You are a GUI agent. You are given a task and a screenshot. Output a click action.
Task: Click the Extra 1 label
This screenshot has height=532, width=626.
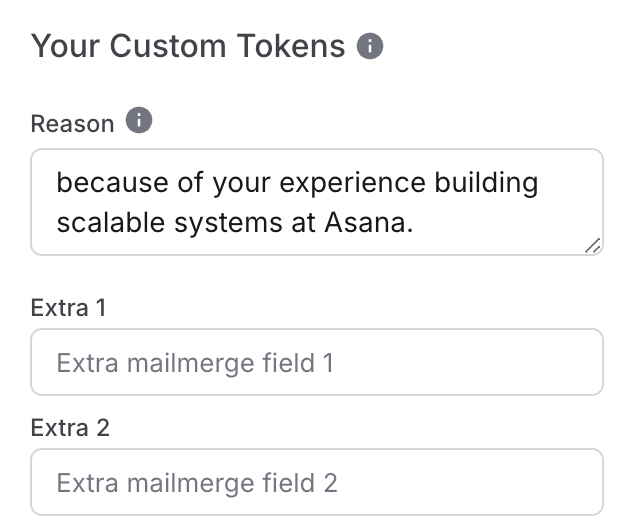click(68, 308)
